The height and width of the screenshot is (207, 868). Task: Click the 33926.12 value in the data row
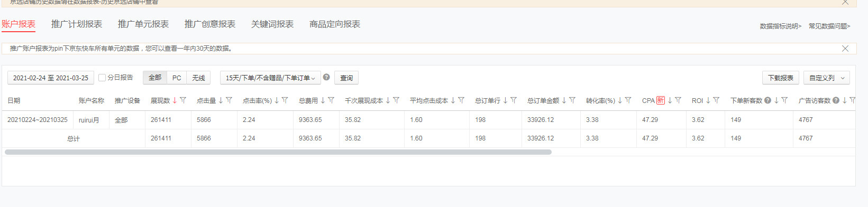[541, 120]
